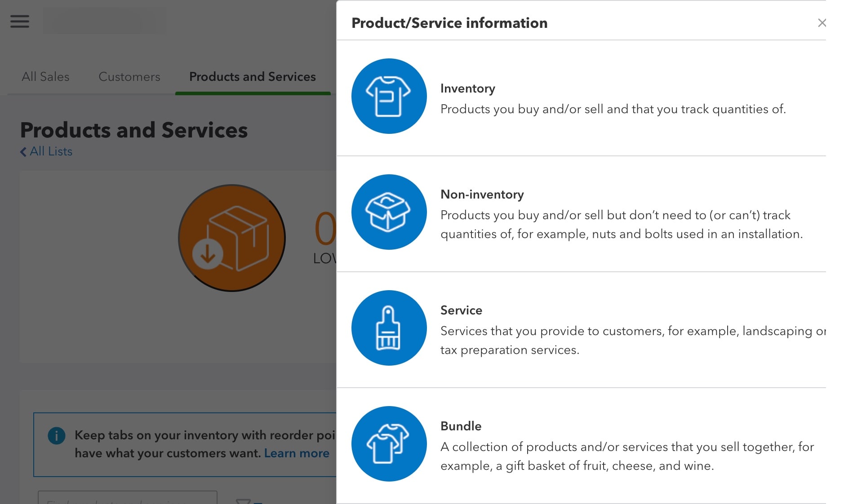Click the orange low stock box icon
Viewport: 844px width, 504px height.
[232, 238]
